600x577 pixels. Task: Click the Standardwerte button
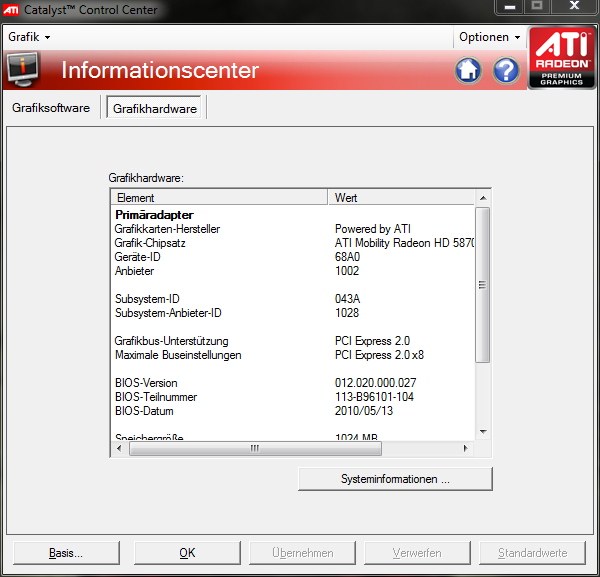pos(532,553)
